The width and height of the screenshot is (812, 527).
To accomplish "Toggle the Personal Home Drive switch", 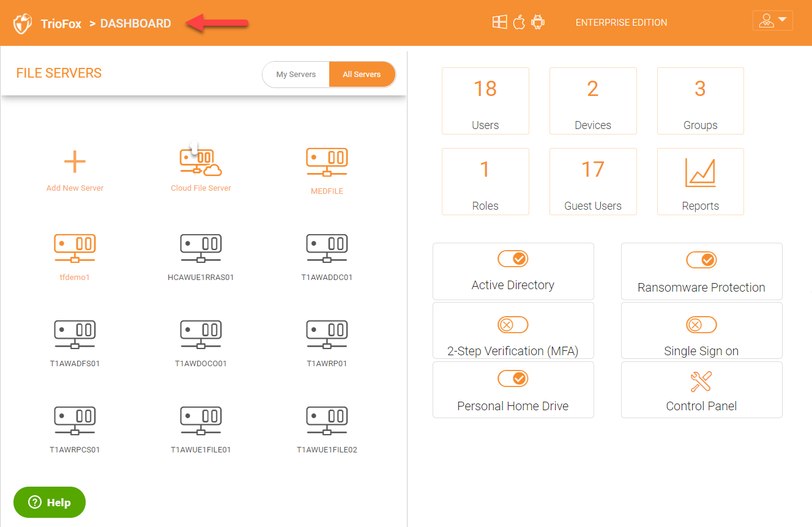I will click(513, 378).
